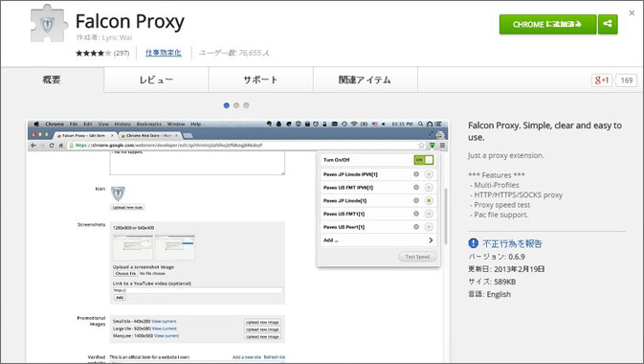Screen dimensions: 644x364
Task: Expand the Add ... chevron arrow
Action: tap(431, 239)
